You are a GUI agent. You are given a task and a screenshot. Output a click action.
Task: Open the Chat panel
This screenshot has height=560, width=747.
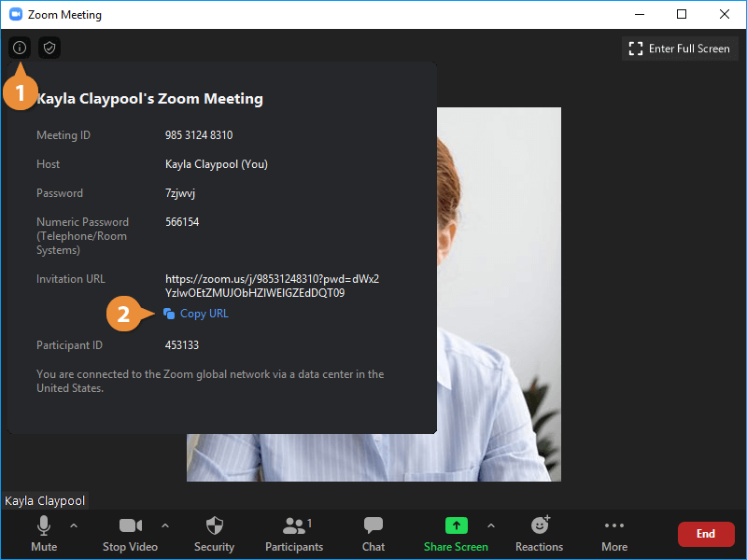[373, 533]
